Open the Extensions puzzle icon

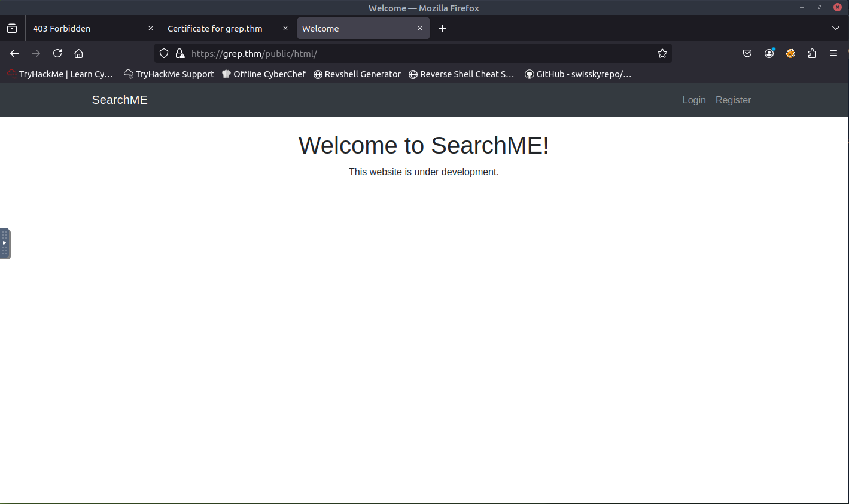click(x=812, y=53)
